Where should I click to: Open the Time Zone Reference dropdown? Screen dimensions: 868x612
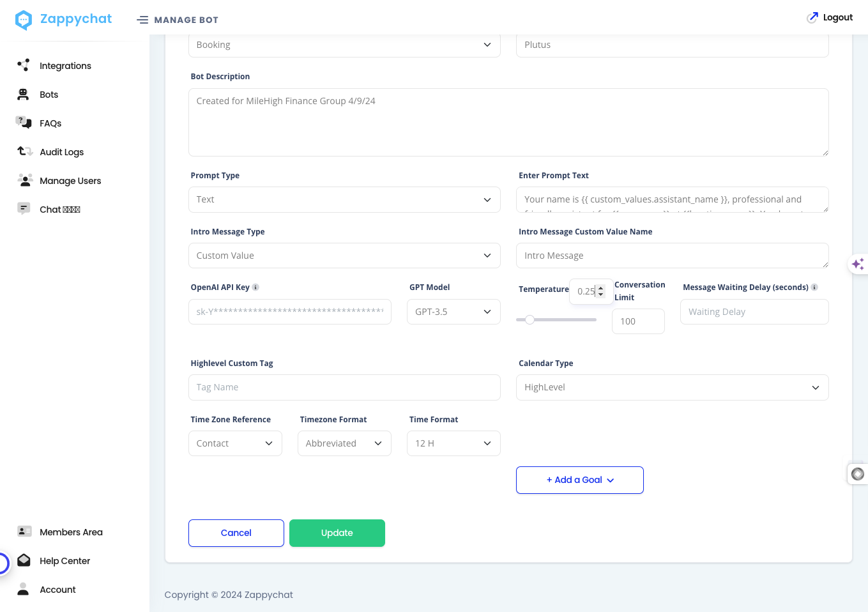coord(235,443)
